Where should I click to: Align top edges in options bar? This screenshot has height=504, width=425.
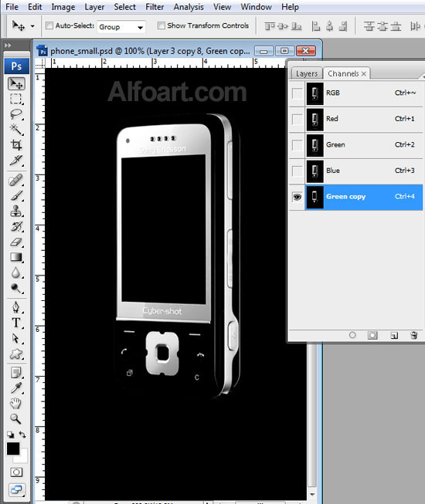point(269,26)
